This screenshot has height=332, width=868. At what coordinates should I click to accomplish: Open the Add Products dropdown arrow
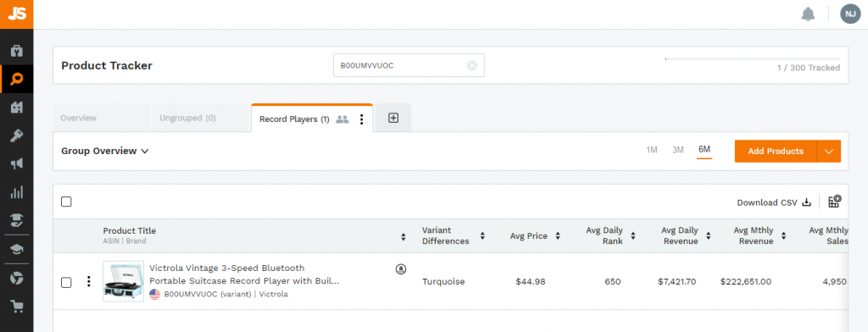tap(829, 151)
